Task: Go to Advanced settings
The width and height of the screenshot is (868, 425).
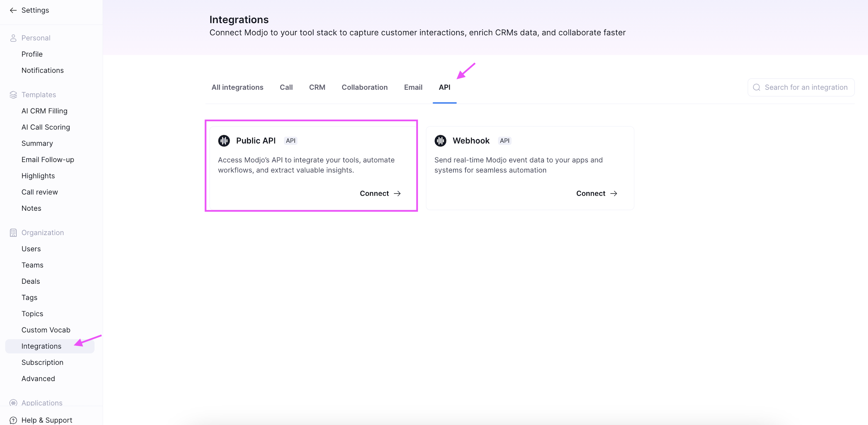Action: tap(38, 379)
